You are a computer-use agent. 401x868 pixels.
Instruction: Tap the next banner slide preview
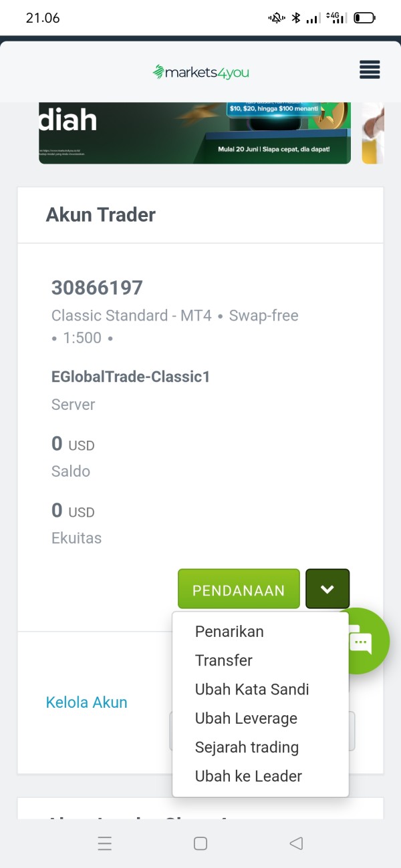(x=373, y=133)
